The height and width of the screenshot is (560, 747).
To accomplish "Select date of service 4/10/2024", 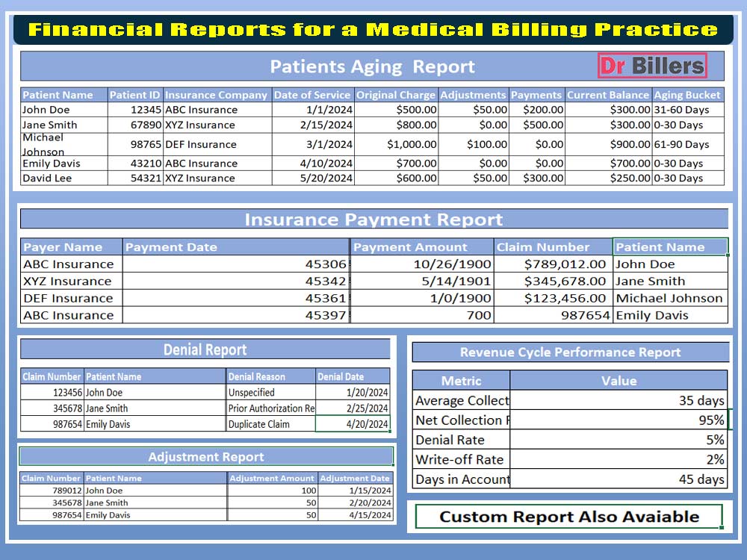I will 313,164.
